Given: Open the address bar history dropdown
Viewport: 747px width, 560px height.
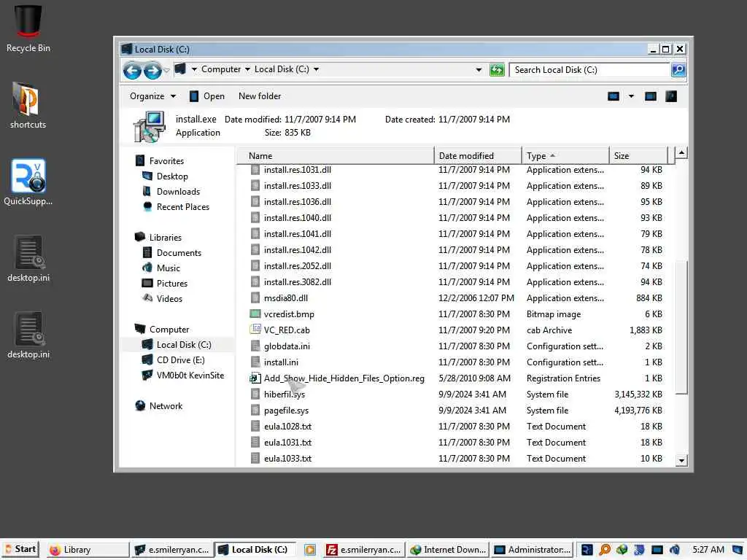Looking at the screenshot, I should 479,70.
